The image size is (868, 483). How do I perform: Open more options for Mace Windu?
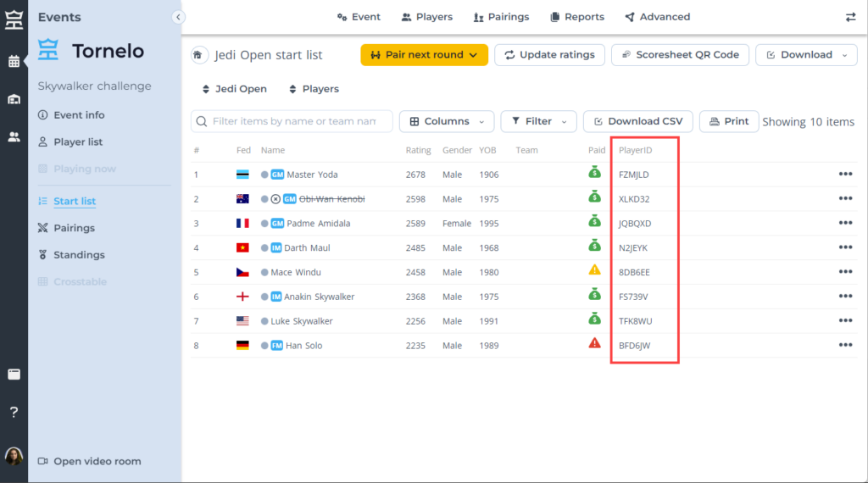(x=845, y=272)
